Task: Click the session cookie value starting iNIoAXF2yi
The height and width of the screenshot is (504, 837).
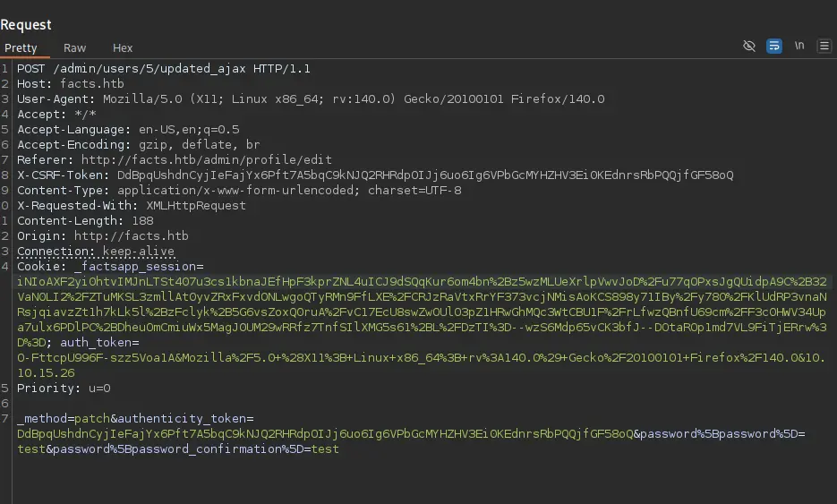Action: pos(422,312)
